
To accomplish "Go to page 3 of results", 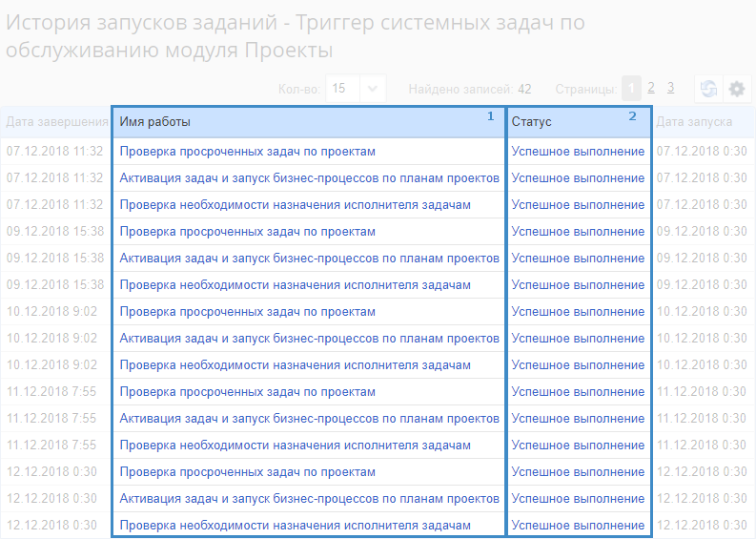I will click(x=670, y=88).
